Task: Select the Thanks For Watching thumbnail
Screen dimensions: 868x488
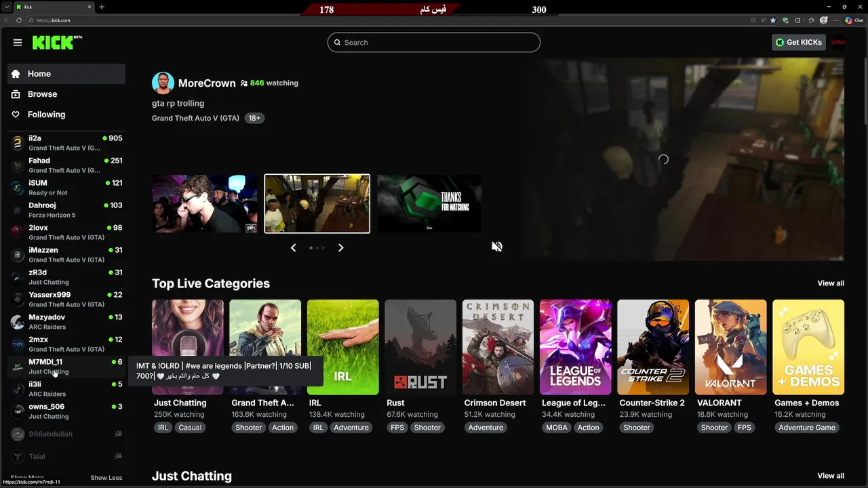Action: tap(429, 204)
